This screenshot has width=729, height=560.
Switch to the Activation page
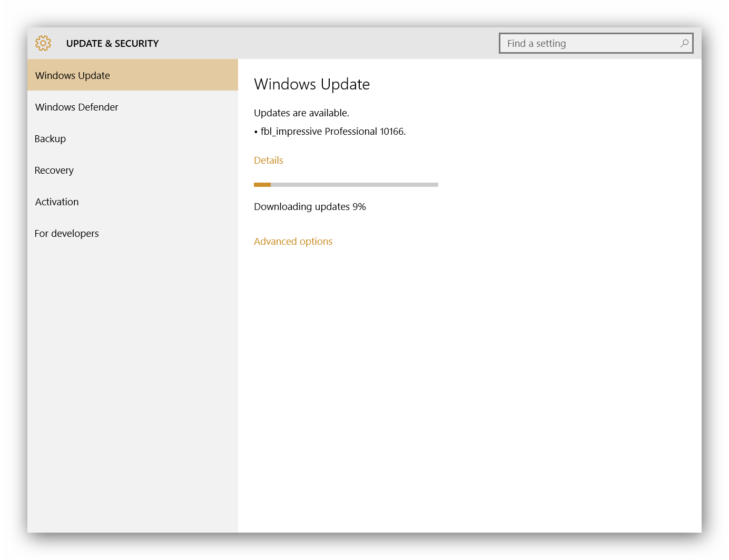coord(133,202)
